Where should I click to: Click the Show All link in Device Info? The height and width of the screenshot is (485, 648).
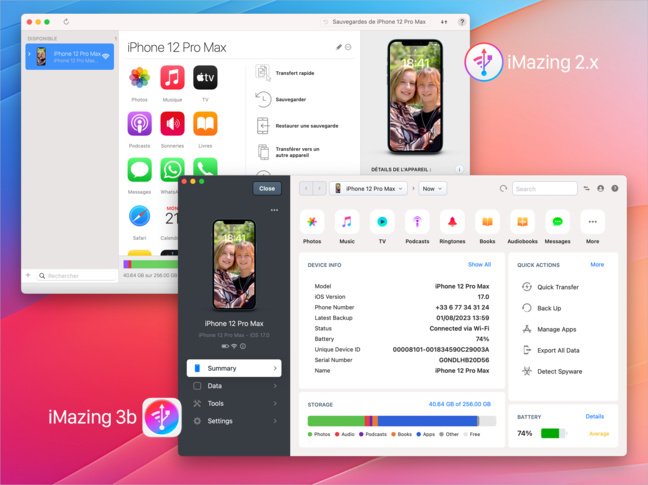tap(479, 265)
